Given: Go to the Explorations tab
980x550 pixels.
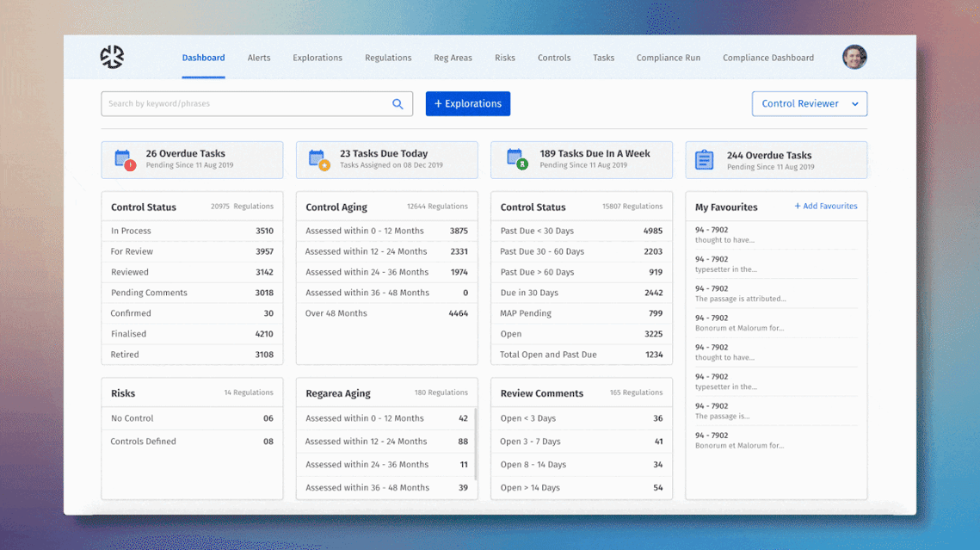Looking at the screenshot, I should point(317,58).
